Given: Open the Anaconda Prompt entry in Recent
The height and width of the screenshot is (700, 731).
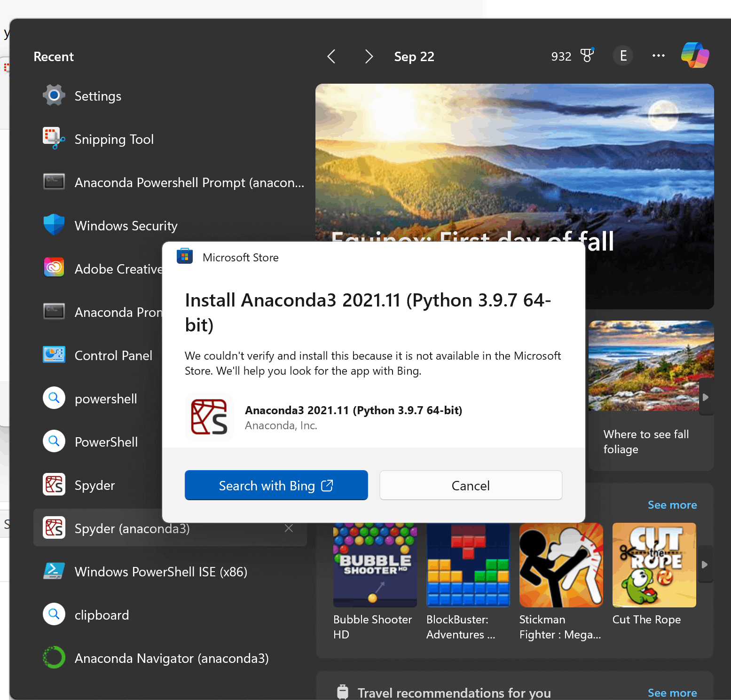Looking at the screenshot, I should (x=98, y=312).
